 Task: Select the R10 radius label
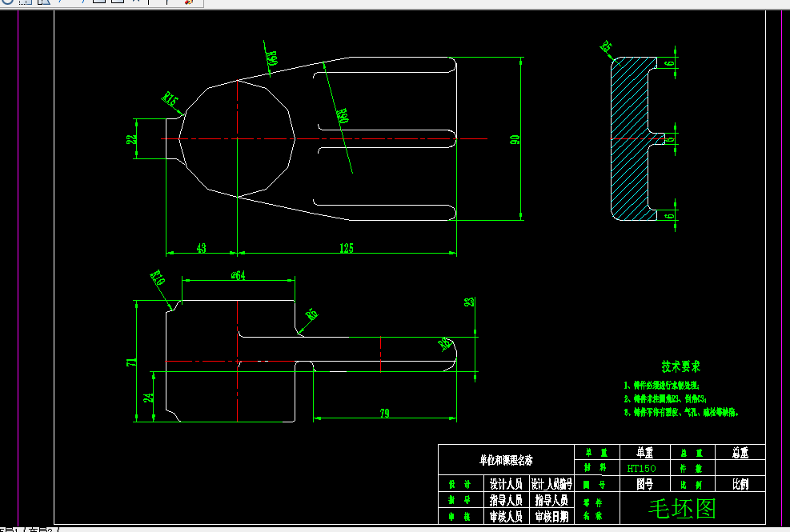coord(158,278)
